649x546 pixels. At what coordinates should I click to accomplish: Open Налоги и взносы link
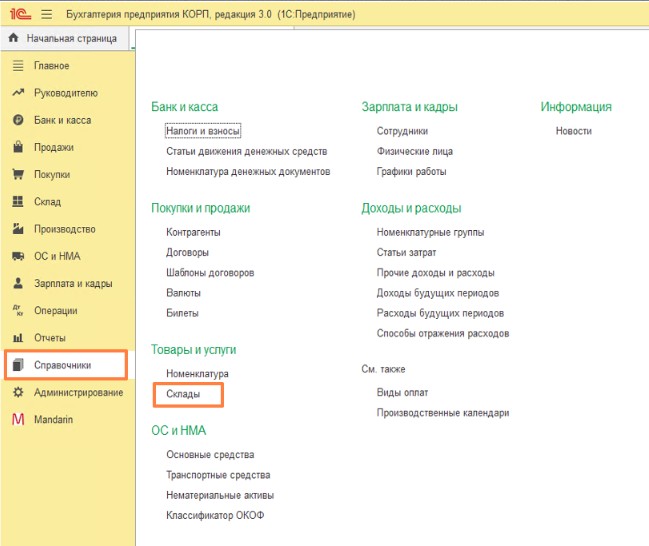pos(203,131)
